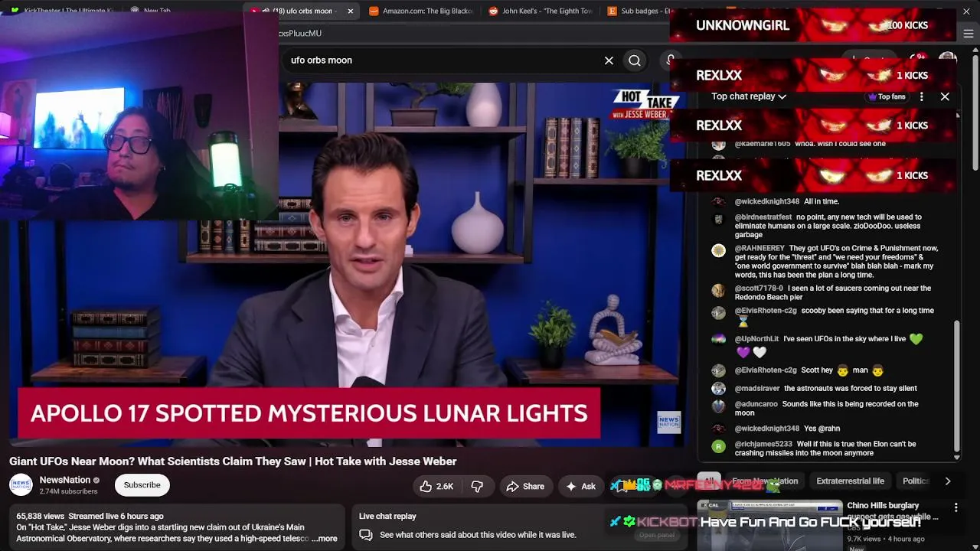
Task: Switch to the John Keel's Eighth Tower tab
Action: click(x=541, y=11)
